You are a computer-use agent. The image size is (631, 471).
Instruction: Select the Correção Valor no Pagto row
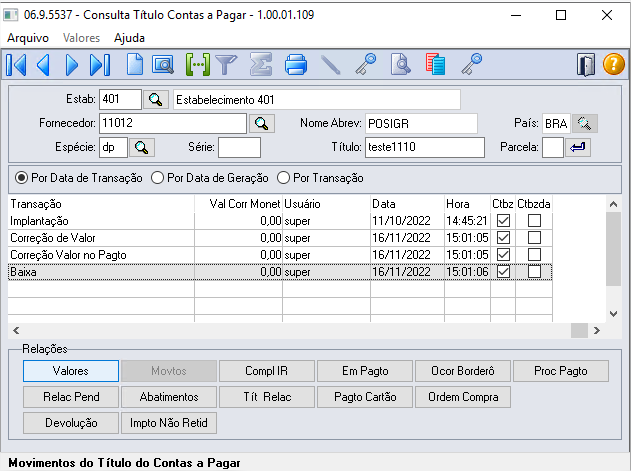pos(280,254)
